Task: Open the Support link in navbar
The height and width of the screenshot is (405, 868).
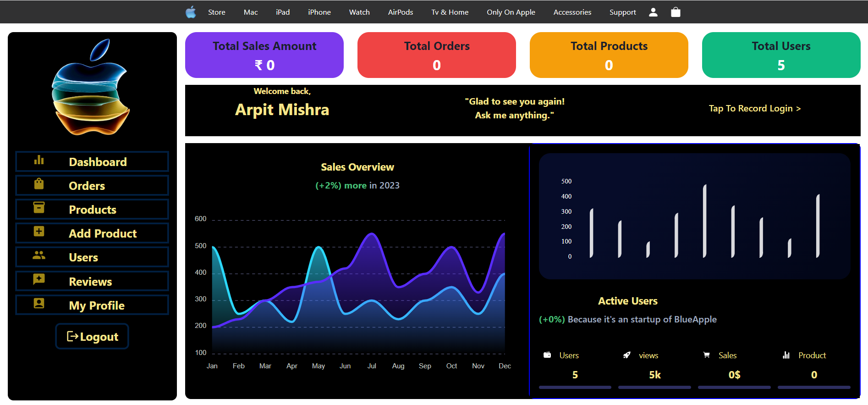Action: coord(622,12)
